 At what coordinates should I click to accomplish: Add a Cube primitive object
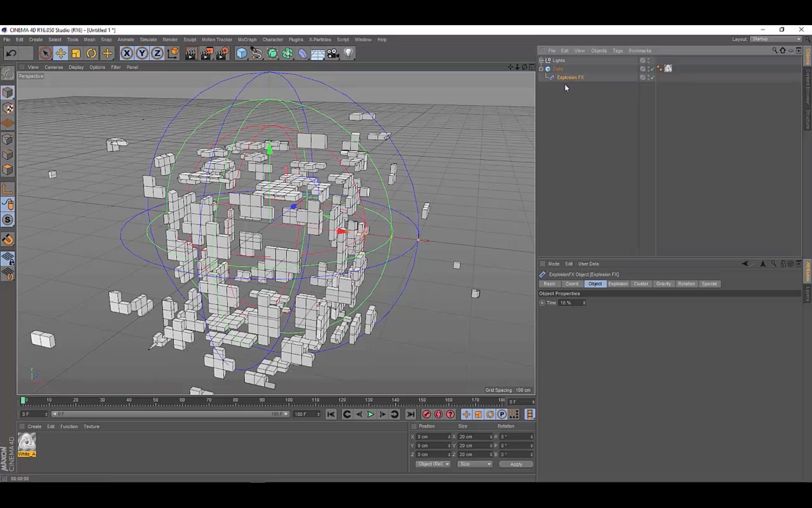(x=241, y=53)
